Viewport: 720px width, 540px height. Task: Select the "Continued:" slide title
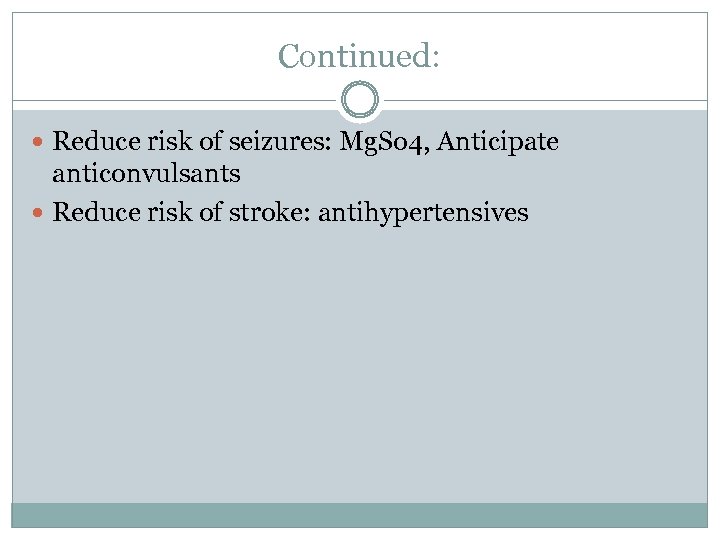tap(359, 55)
